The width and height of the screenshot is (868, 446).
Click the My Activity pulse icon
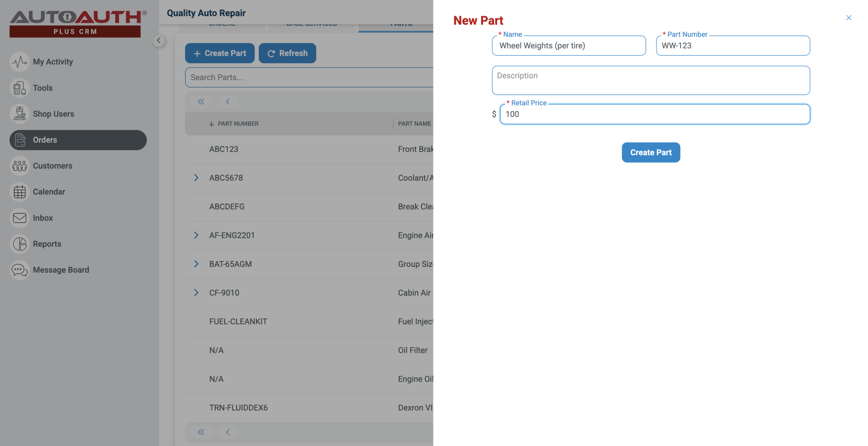click(19, 62)
